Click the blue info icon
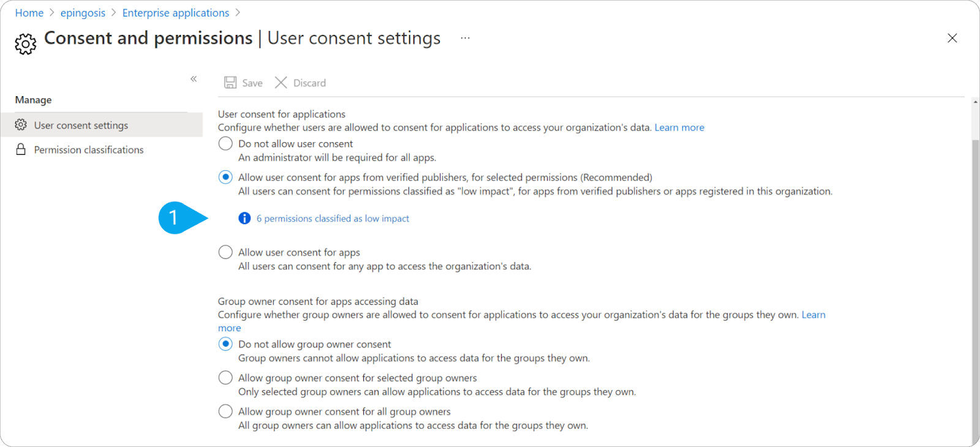980x447 pixels. [244, 218]
